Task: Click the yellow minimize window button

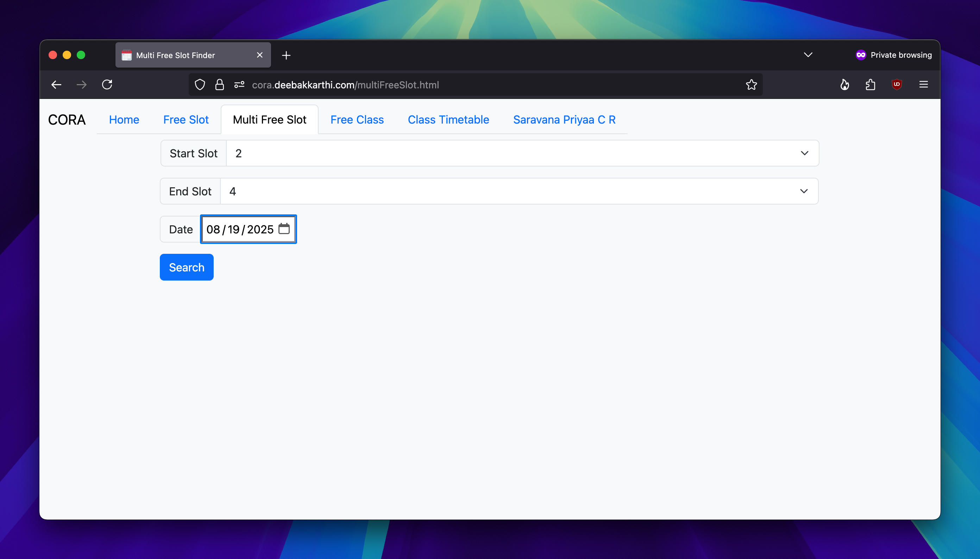Action: (x=67, y=55)
